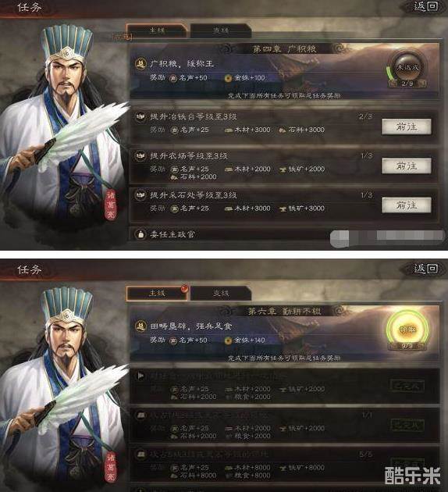
Task: Select the 主线 tab with the red notification dot
Action: tap(157, 293)
